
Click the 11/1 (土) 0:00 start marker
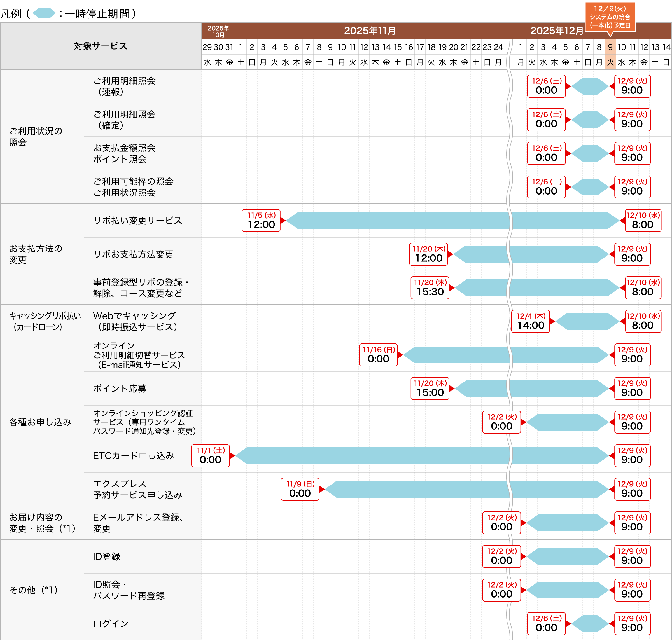211,455
